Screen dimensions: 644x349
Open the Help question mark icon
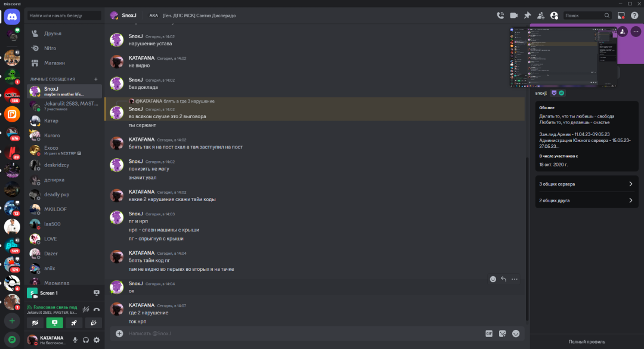point(634,16)
